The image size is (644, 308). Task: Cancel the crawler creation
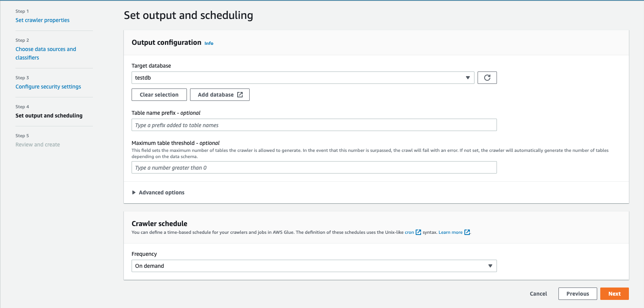tap(538, 294)
